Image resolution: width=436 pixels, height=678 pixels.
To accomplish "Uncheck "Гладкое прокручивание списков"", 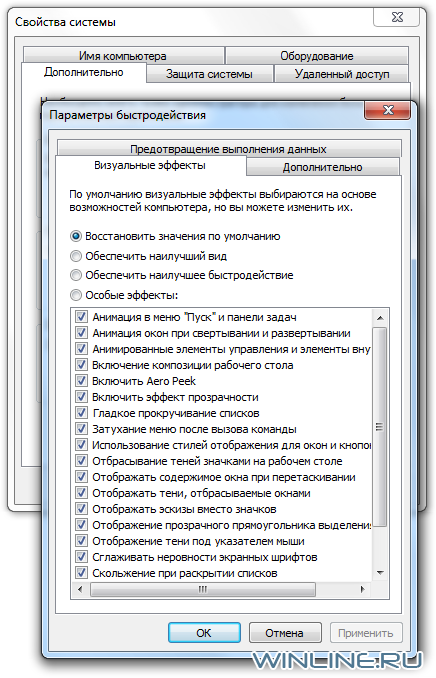I will pos(81,413).
